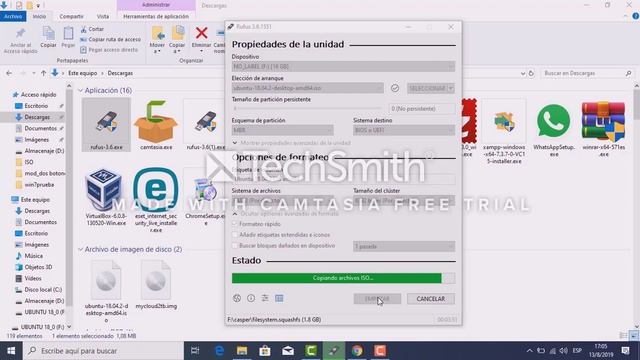Click Copiar ruta de acceso

tap(110, 40)
